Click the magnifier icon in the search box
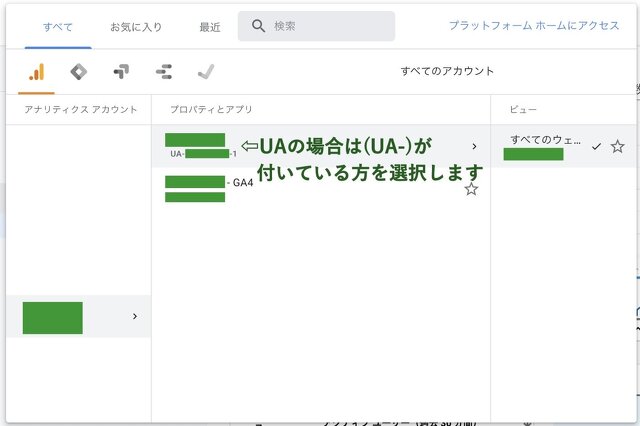640x426 pixels. tap(259, 26)
